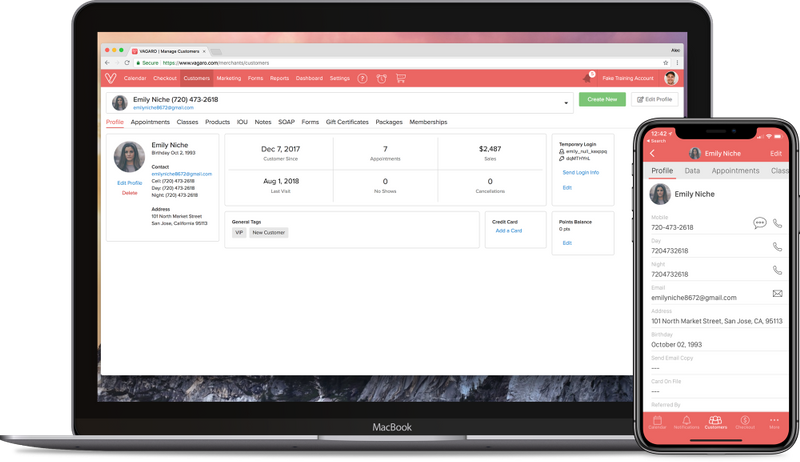
Task: Open Forms in top navigation
Action: pos(255,78)
